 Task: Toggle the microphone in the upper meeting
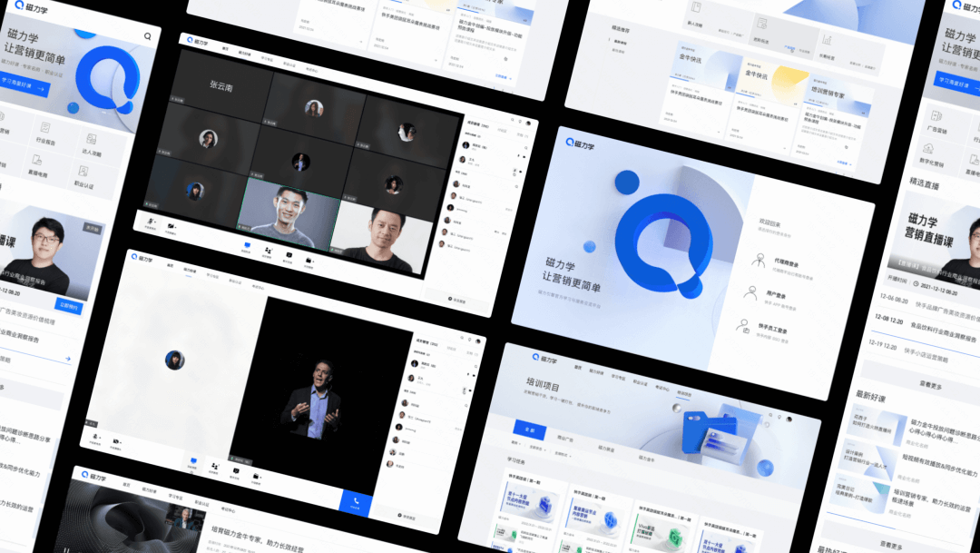click(150, 222)
